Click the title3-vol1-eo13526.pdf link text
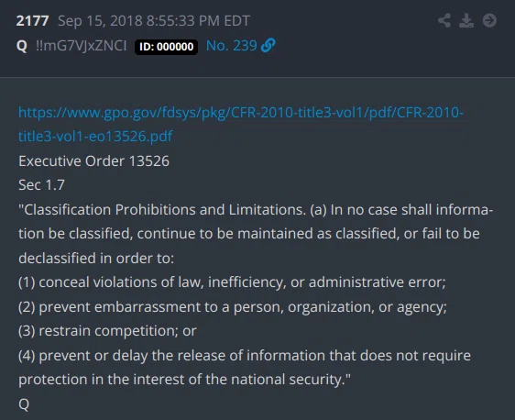The width and height of the screenshot is (515, 420). (x=95, y=136)
